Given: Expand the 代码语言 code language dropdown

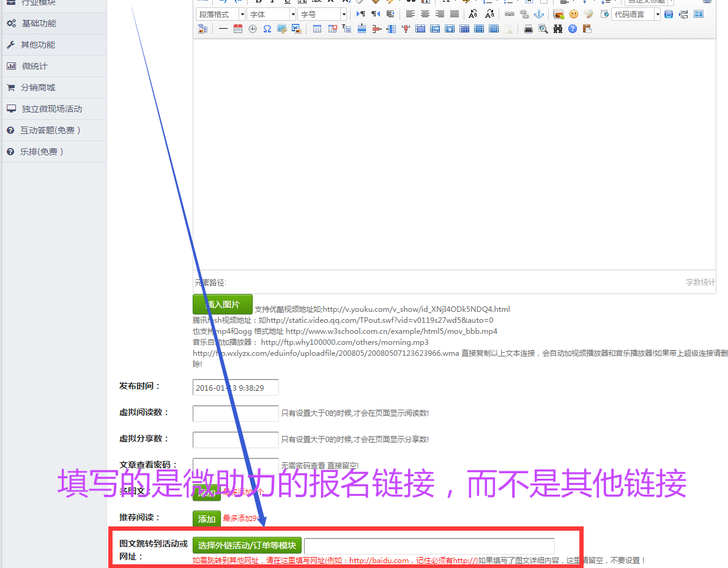Looking at the screenshot, I should pos(636,14).
